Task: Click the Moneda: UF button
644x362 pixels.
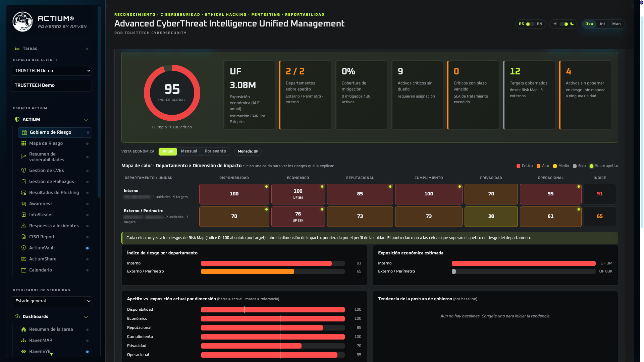Action: pyautogui.click(x=248, y=152)
